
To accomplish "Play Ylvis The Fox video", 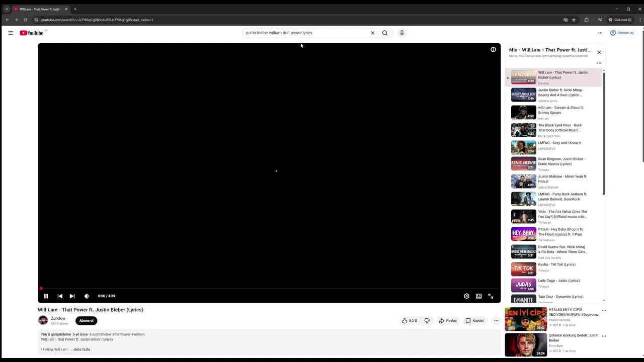I will pos(553,217).
